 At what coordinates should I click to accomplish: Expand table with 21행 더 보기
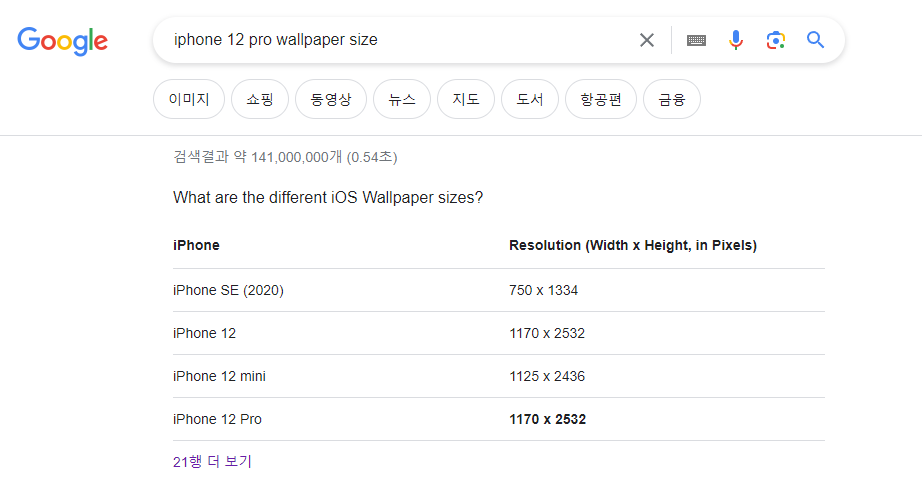pyautogui.click(x=212, y=462)
